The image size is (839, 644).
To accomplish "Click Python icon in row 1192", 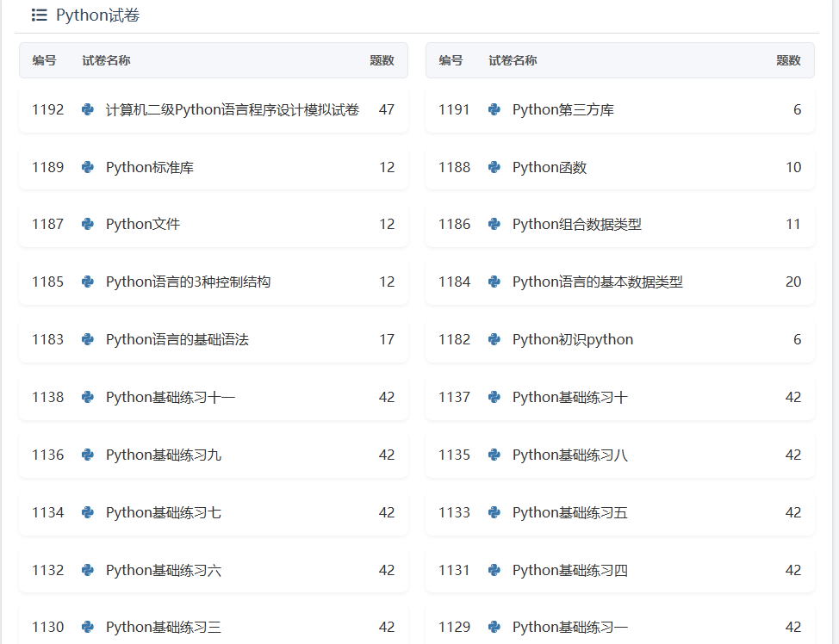I will point(88,109).
